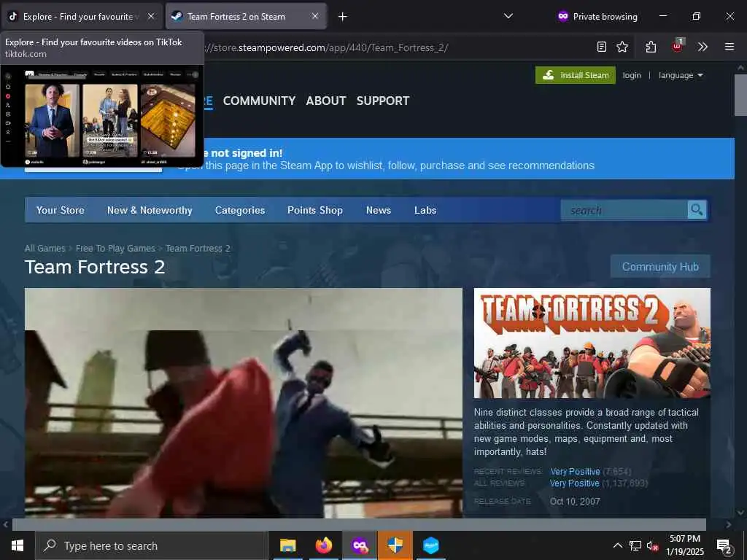Open the ABOUT menu item
The width and height of the screenshot is (747, 560).
(x=326, y=101)
